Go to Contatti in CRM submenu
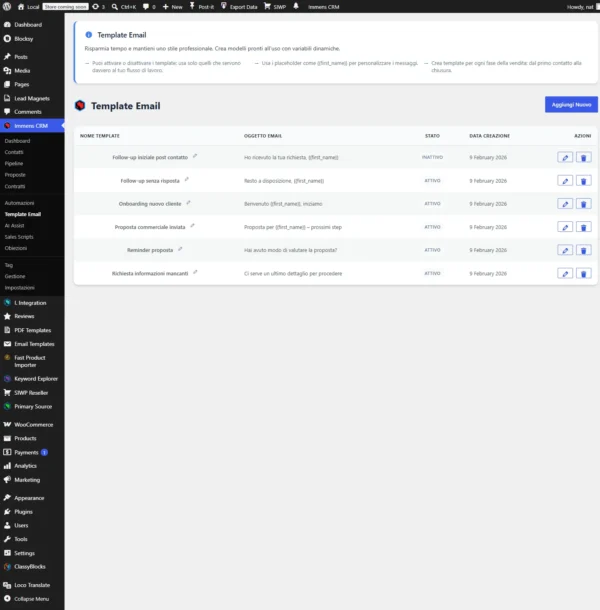The image size is (600, 610). [14, 152]
